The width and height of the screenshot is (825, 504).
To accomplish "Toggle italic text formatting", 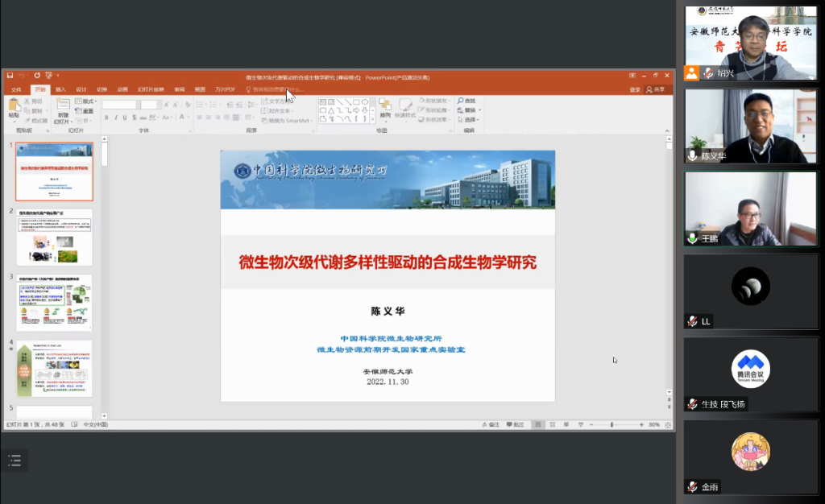I will pos(116,118).
